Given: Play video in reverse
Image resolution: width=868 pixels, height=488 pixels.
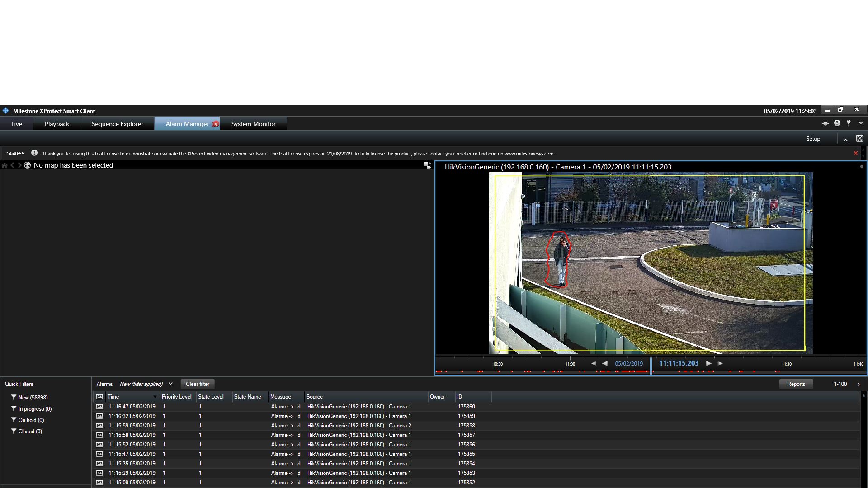Looking at the screenshot, I should point(605,363).
